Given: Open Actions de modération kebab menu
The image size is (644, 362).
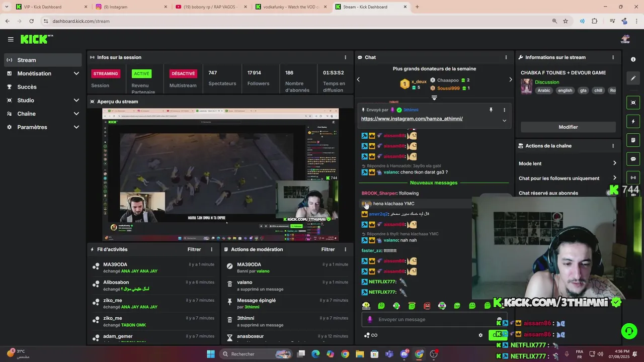Looking at the screenshot, I should coord(345,249).
